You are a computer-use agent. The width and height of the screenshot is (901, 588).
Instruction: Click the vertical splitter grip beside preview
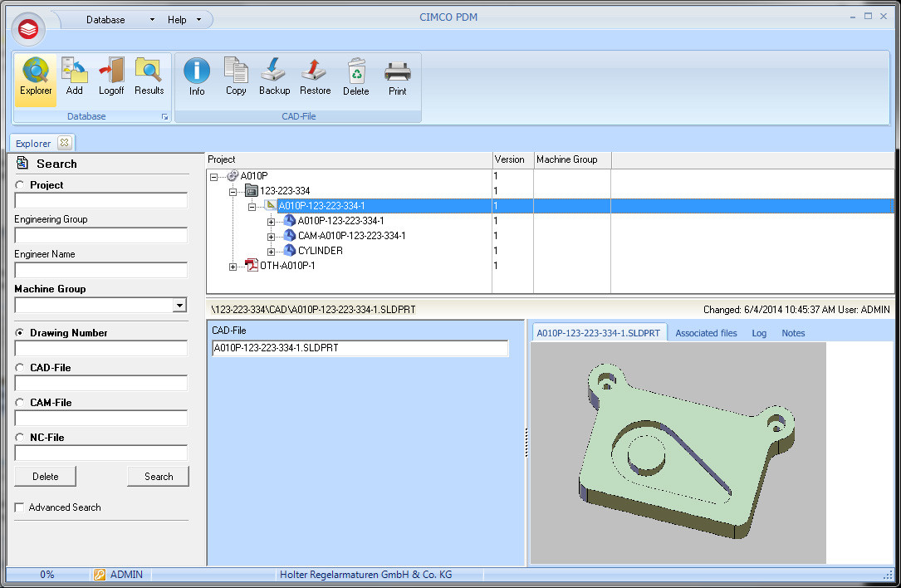tap(526, 443)
